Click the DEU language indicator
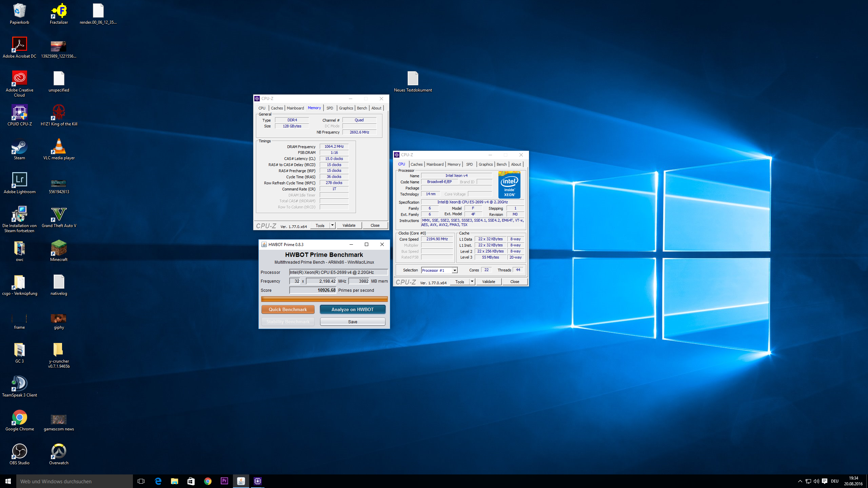The image size is (868, 488). [x=835, y=481]
